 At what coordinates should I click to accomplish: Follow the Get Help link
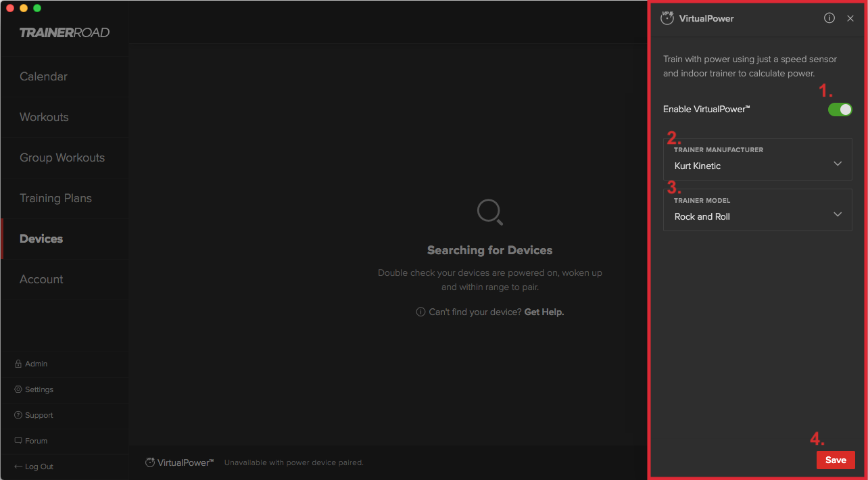[544, 312]
